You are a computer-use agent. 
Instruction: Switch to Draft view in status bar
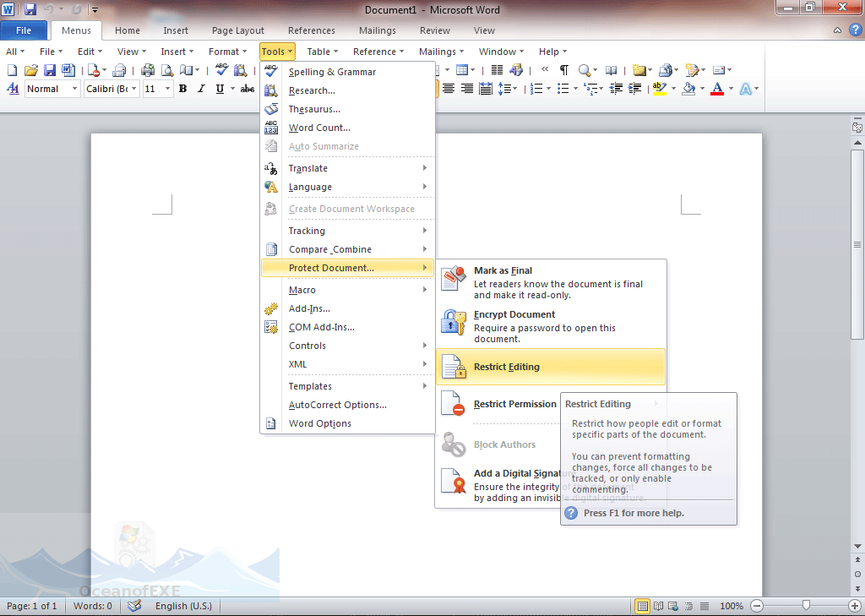click(x=705, y=606)
